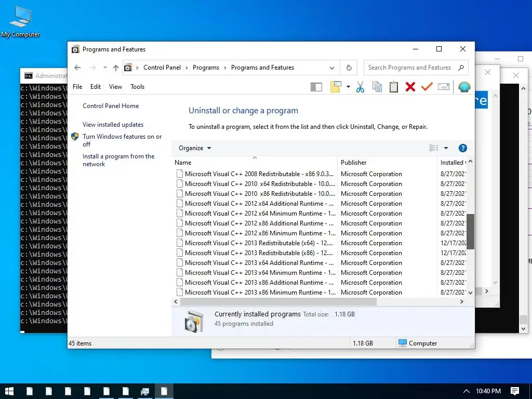Screen dimensions: 532x399
Task: Open the File menu
Action: pos(77,87)
